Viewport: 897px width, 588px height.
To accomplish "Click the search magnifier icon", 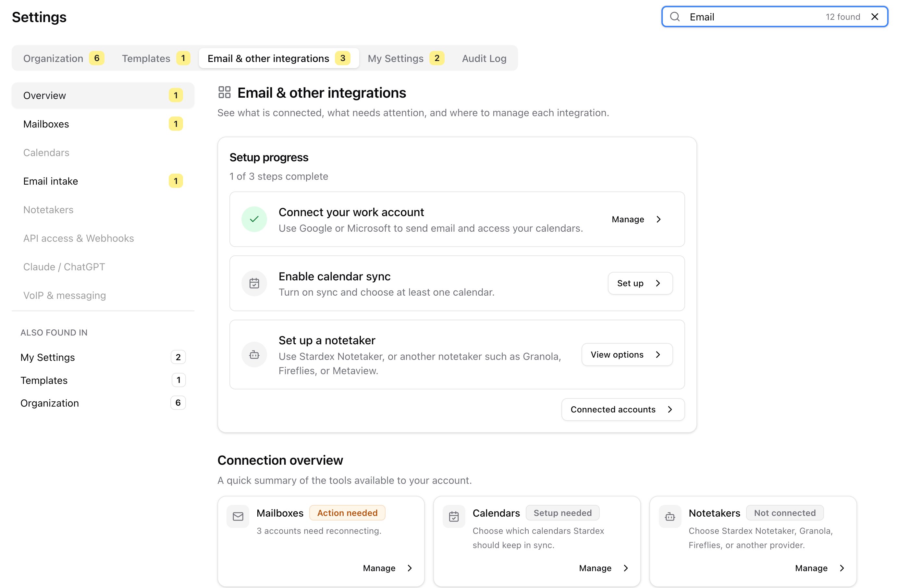I will click(x=675, y=17).
